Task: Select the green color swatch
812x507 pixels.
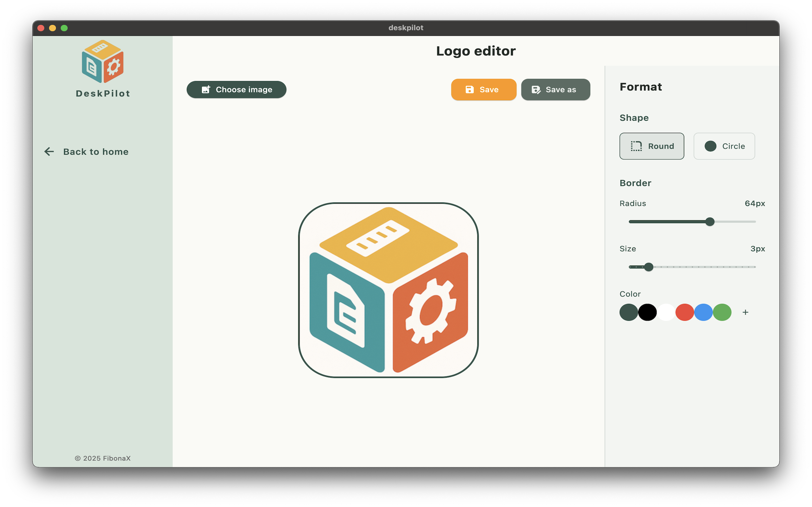Action: [723, 312]
